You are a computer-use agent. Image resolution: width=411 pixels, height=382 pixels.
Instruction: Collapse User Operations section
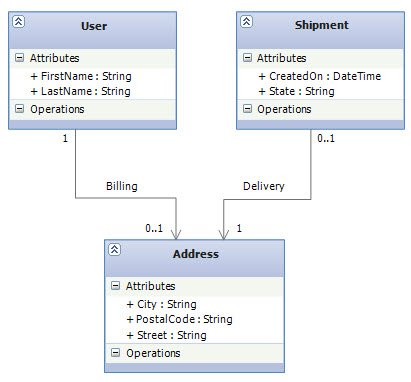20,109
